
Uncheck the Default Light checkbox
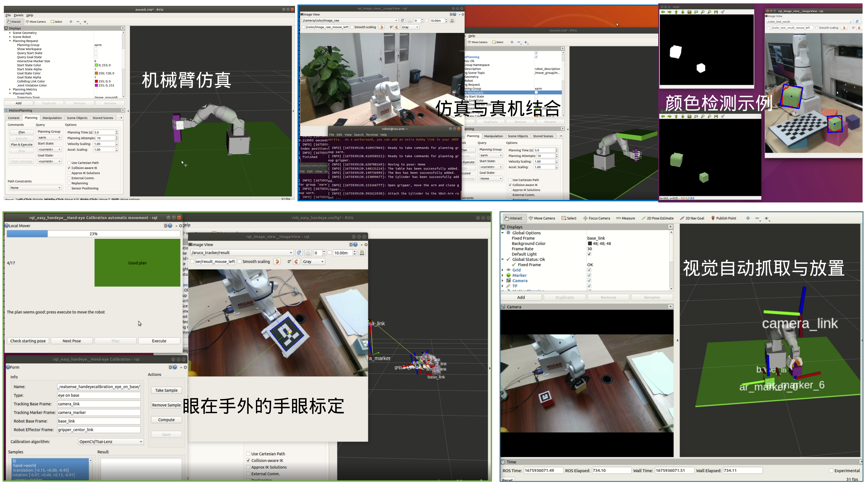pyautogui.click(x=589, y=254)
